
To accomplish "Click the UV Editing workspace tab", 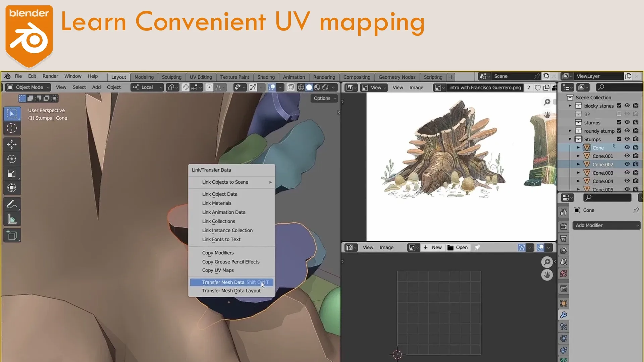I will [x=201, y=76].
